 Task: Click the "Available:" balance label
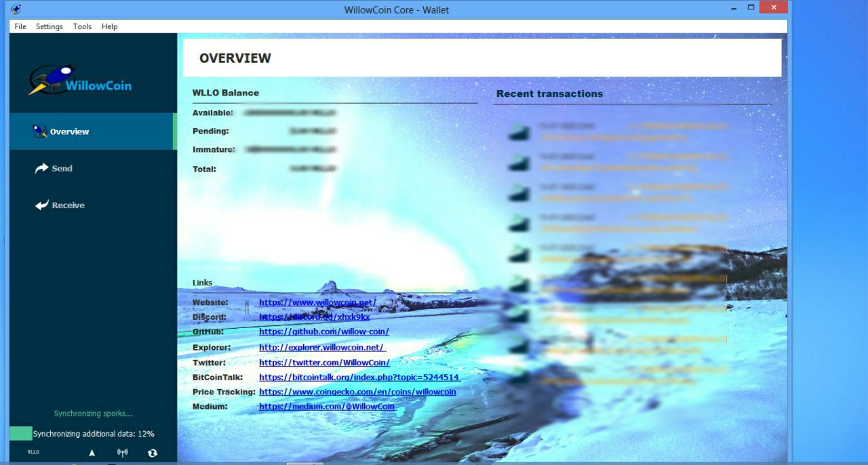tap(213, 113)
